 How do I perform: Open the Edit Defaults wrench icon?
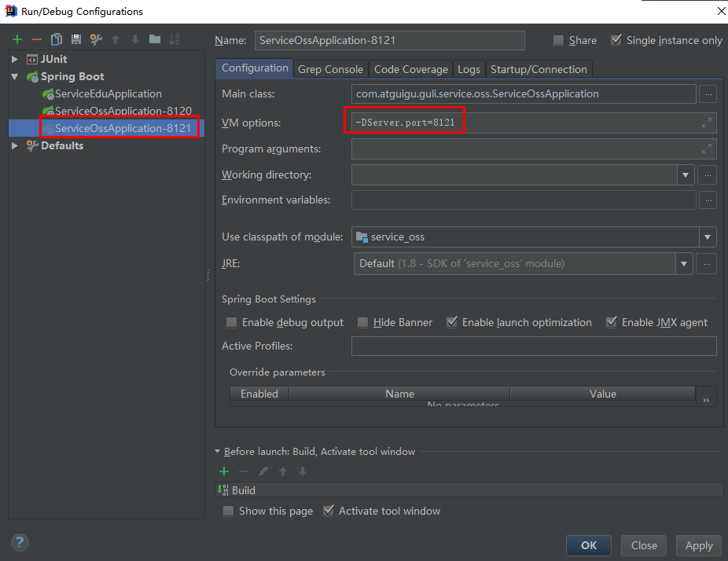click(96, 39)
